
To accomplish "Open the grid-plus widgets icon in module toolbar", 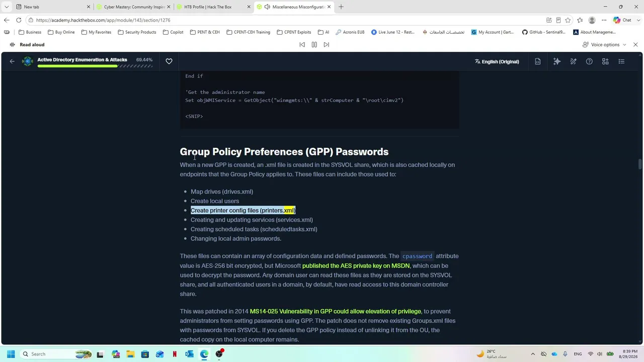I will coord(605,61).
